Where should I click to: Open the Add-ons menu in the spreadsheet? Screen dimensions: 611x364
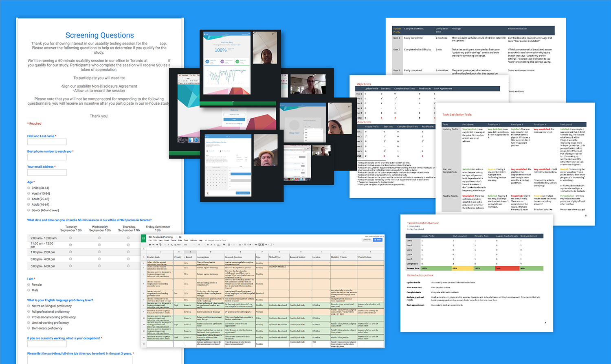(x=193, y=240)
